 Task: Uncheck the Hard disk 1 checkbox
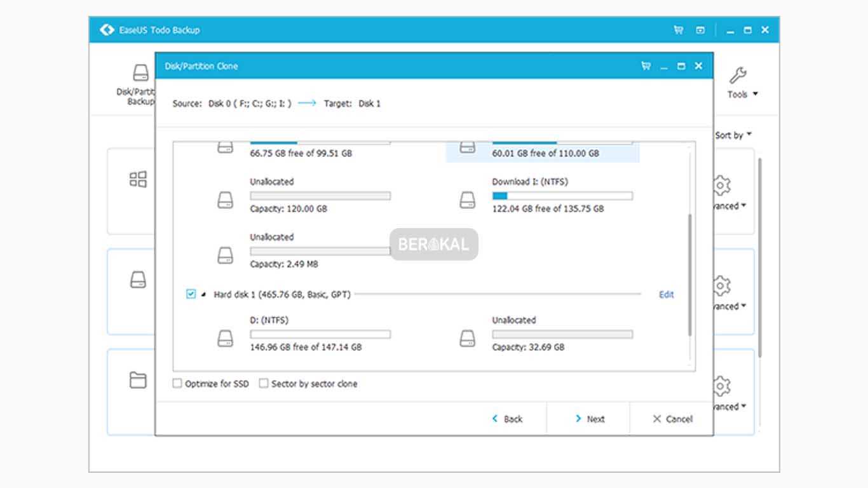(x=191, y=294)
